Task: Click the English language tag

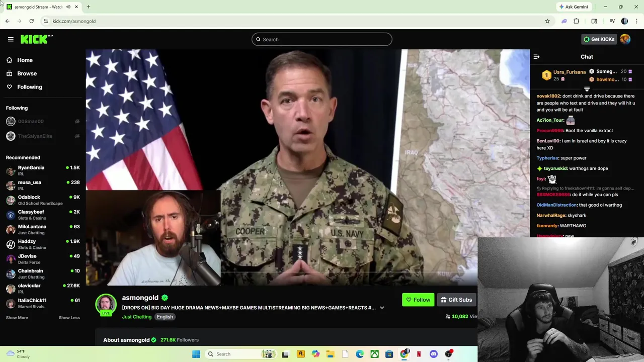Action: 165,317
